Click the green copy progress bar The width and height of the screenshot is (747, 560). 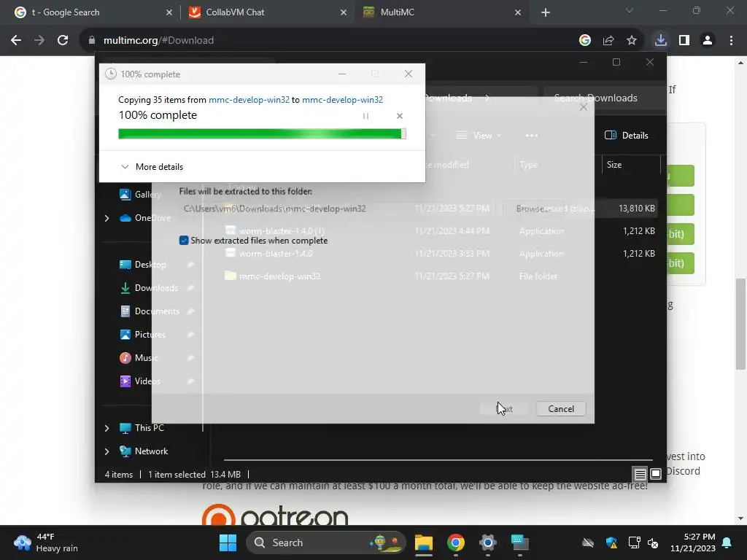(262, 134)
